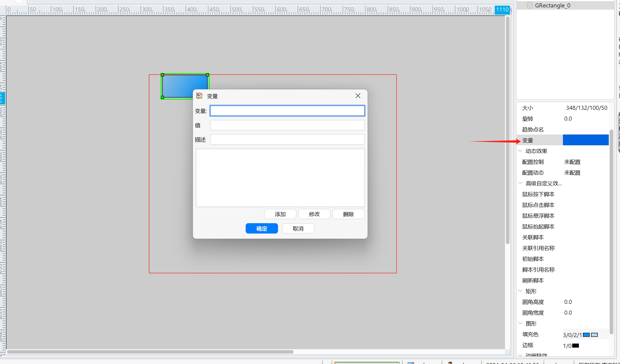
Task: Select the 变量 property row label
Action: click(528, 140)
